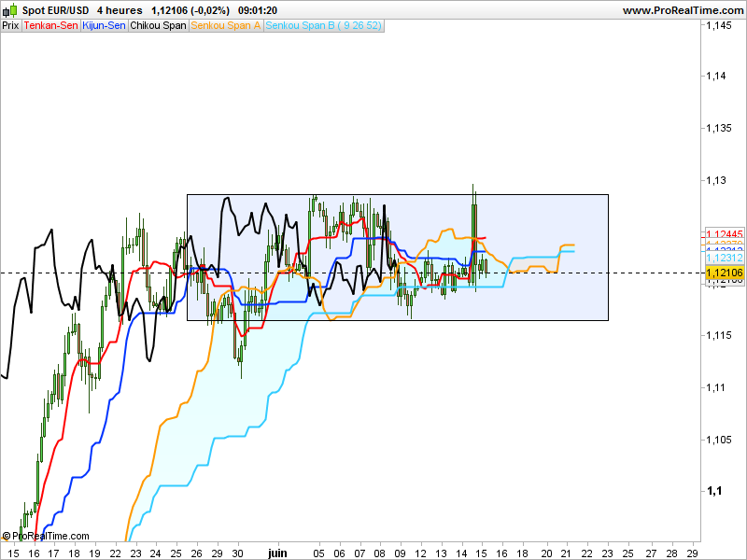747x560 pixels.
Task: Click the red 1,12445 Tenkan price tag
Action: tap(725, 232)
